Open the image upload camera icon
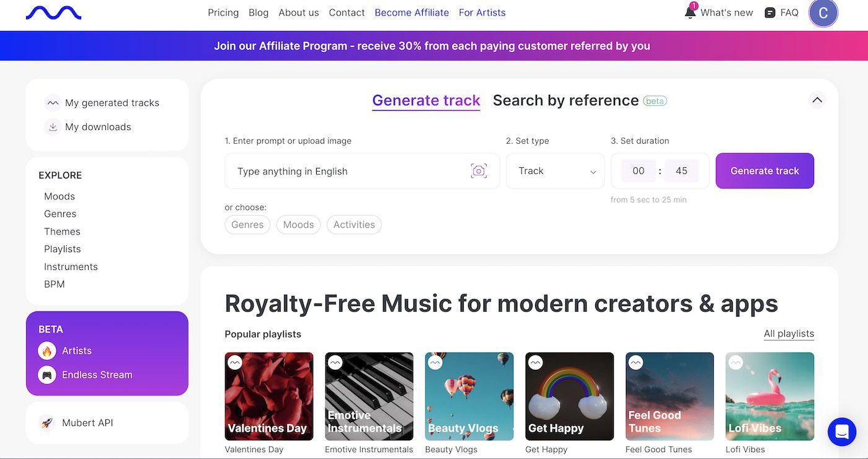Image resolution: width=868 pixels, height=459 pixels. (x=479, y=170)
